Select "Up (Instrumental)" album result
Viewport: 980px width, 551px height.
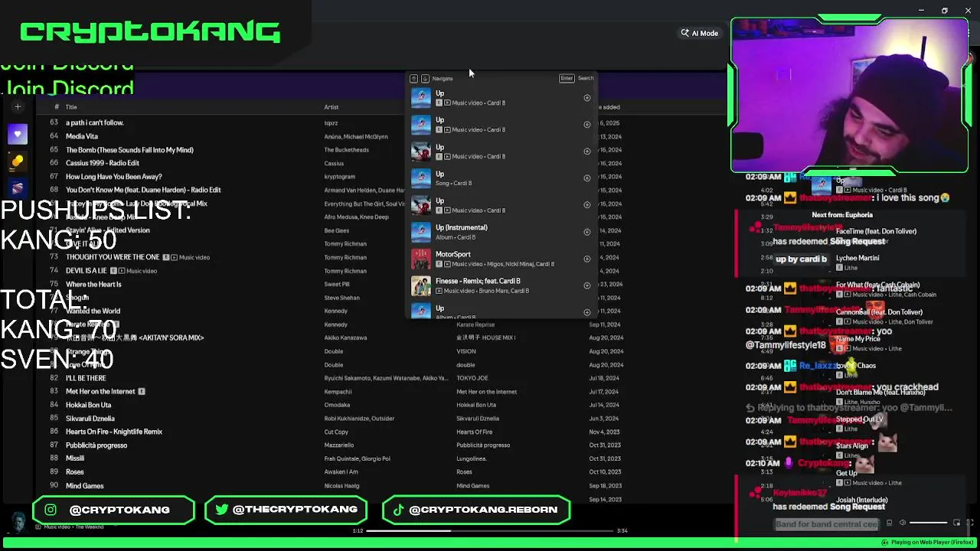tap(501, 232)
